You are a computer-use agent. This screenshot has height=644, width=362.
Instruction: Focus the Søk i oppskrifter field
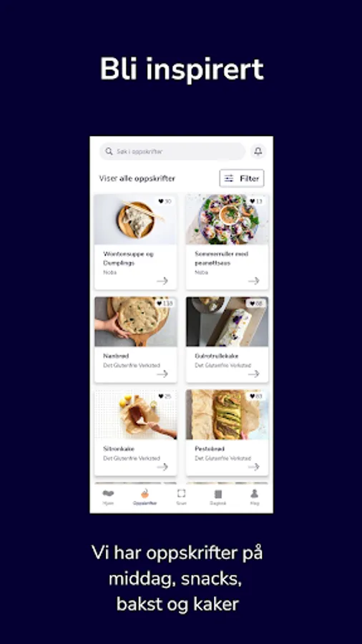click(x=172, y=152)
